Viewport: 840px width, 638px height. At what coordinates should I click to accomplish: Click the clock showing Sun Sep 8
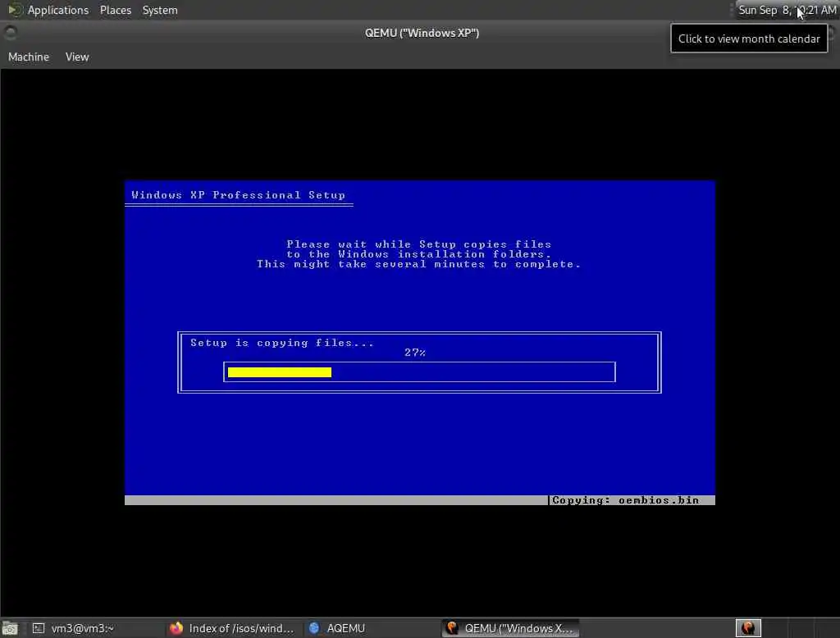[x=787, y=10]
